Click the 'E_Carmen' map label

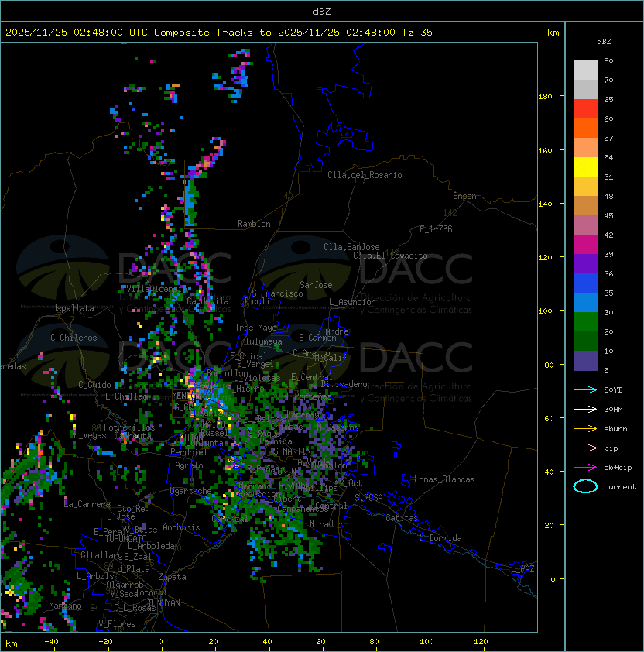[x=317, y=338]
